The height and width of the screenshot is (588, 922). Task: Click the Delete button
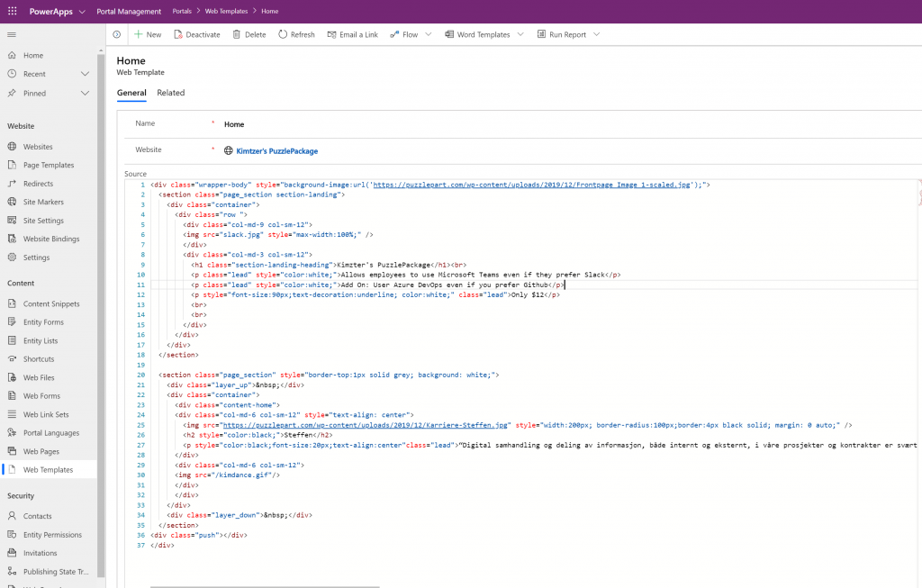click(x=249, y=35)
